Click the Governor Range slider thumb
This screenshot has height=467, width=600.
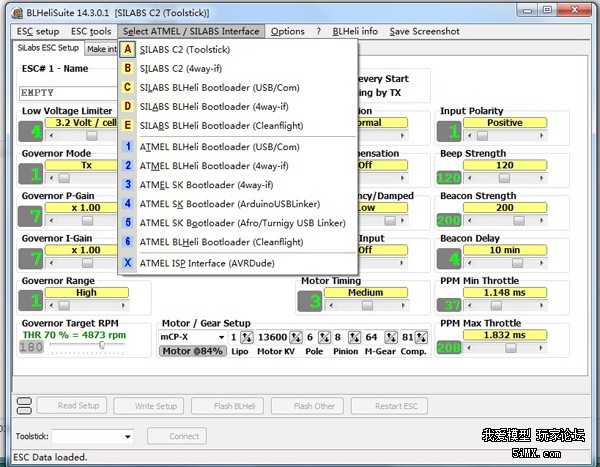click(64, 305)
